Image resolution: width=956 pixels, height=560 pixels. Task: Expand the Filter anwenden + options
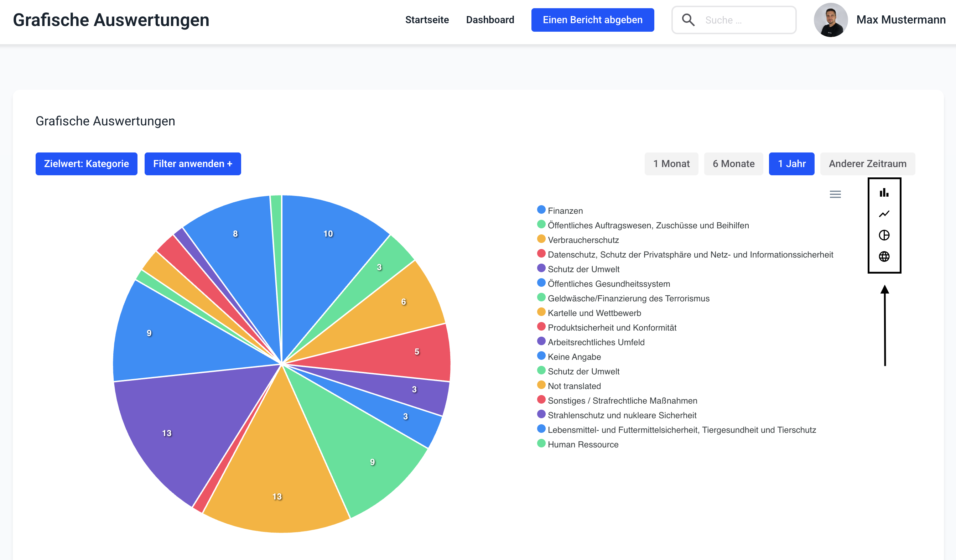click(192, 164)
